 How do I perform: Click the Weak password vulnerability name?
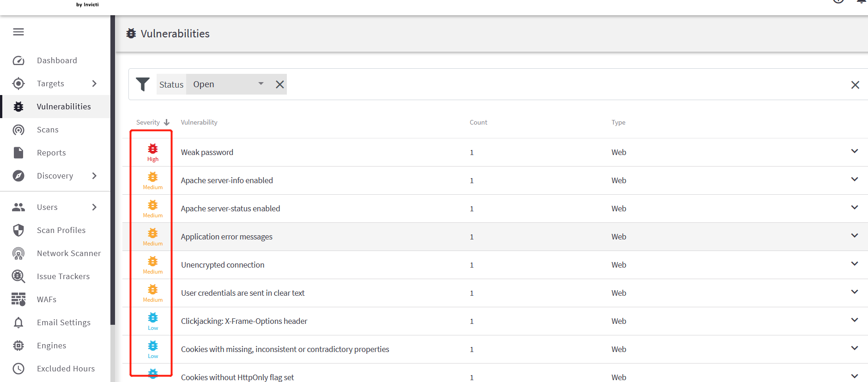(x=207, y=152)
